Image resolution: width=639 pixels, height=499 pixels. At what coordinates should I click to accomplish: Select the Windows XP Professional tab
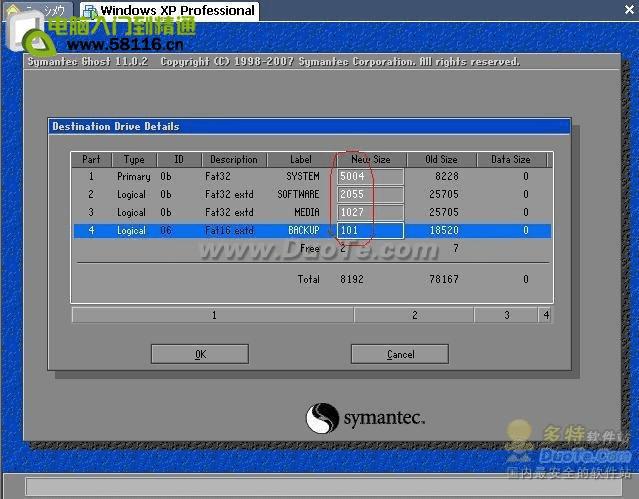(x=170, y=10)
